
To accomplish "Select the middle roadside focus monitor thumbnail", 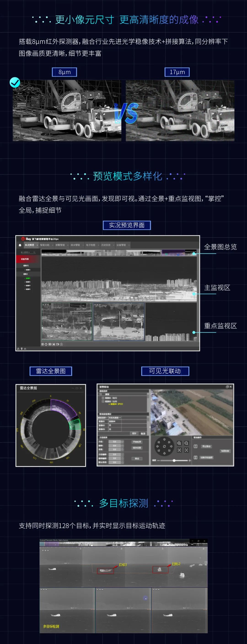I will pos(119,322).
